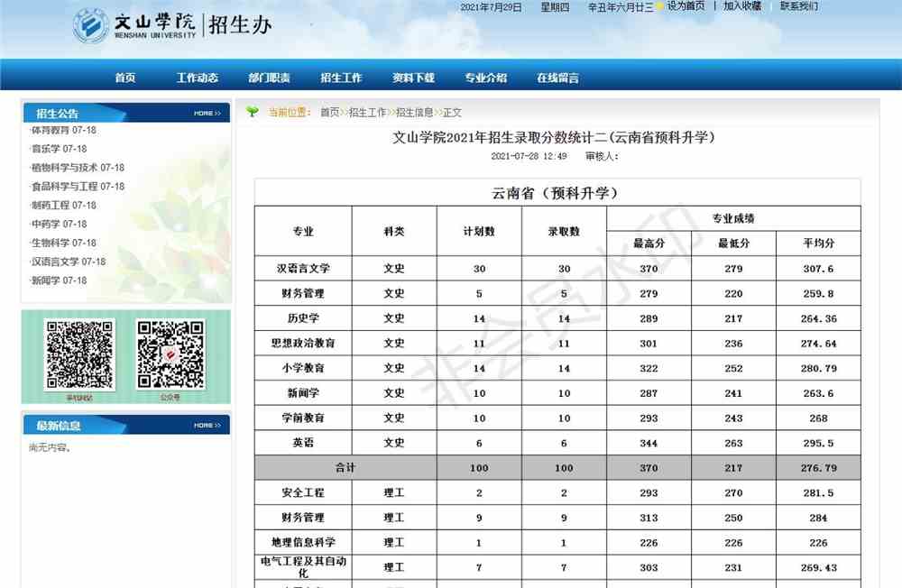Image resolution: width=902 pixels, height=588 pixels.
Task: Click the 地理信息科学 major cell
Action: 303,543
